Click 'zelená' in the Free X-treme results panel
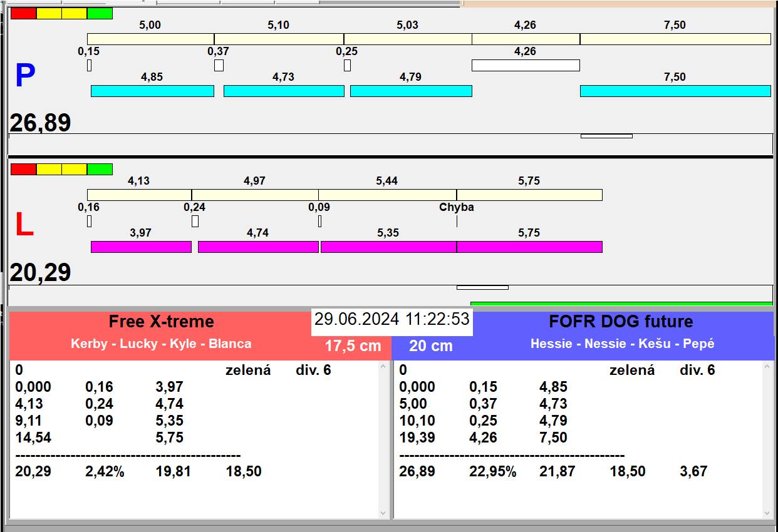The height and width of the screenshot is (532, 778). click(x=248, y=370)
